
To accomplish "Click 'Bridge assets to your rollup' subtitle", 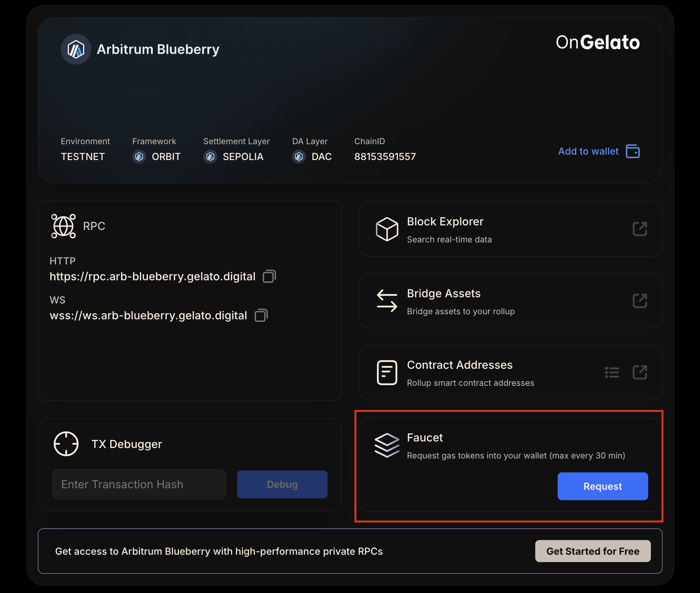I will point(461,312).
